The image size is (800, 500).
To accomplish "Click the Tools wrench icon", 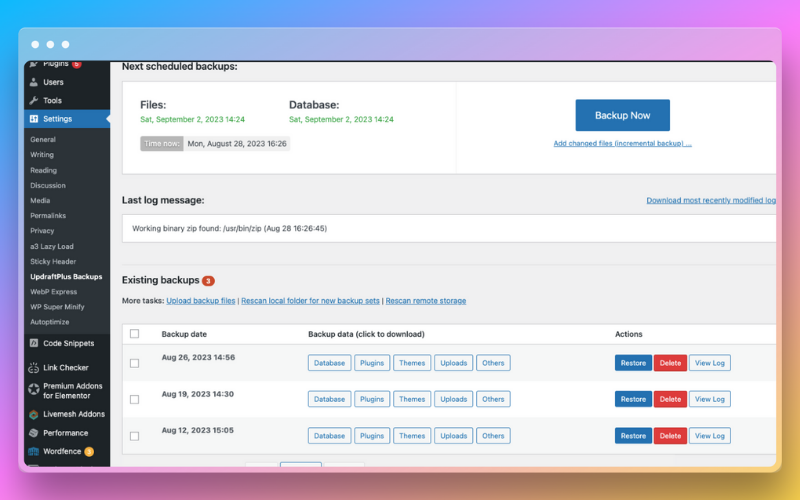I will [x=34, y=101].
